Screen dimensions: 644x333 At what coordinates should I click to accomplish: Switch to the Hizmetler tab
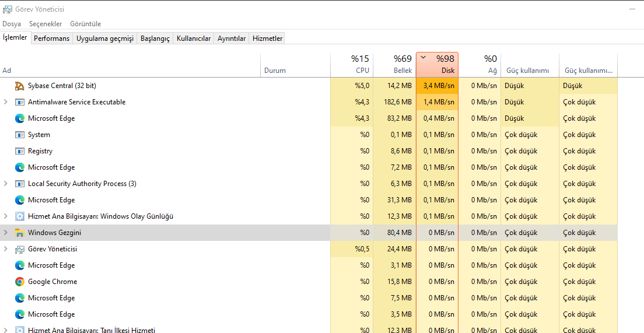tap(267, 38)
